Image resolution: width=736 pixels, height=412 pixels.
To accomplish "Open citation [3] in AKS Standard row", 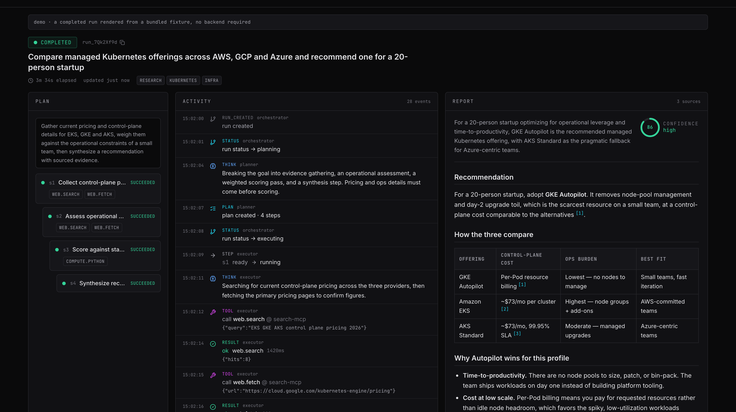I will click(517, 334).
